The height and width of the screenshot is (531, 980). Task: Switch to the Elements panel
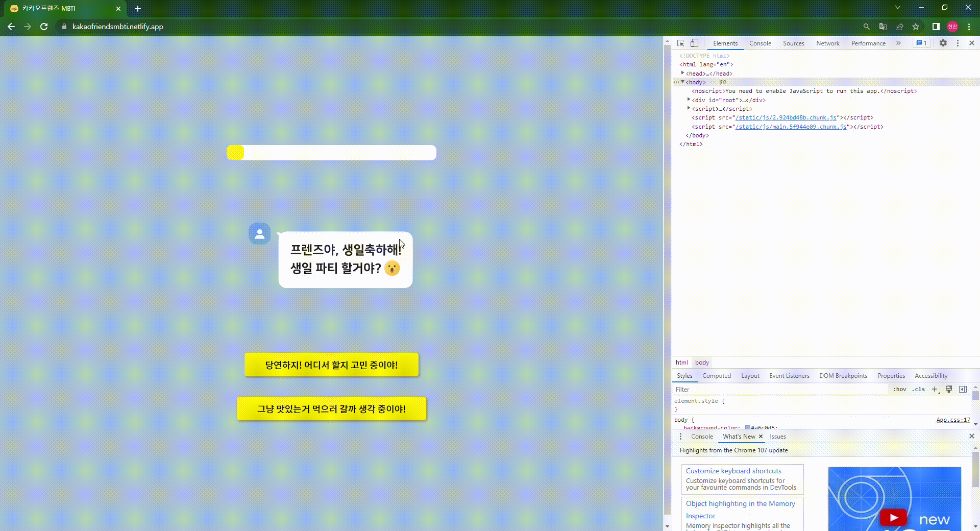click(725, 43)
